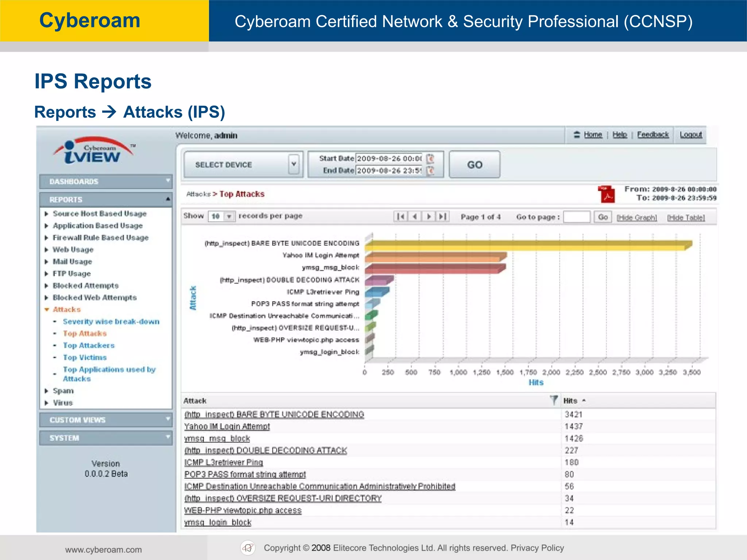
Task: Open WEB-PHP viewtopic.php access link
Action: point(243,510)
